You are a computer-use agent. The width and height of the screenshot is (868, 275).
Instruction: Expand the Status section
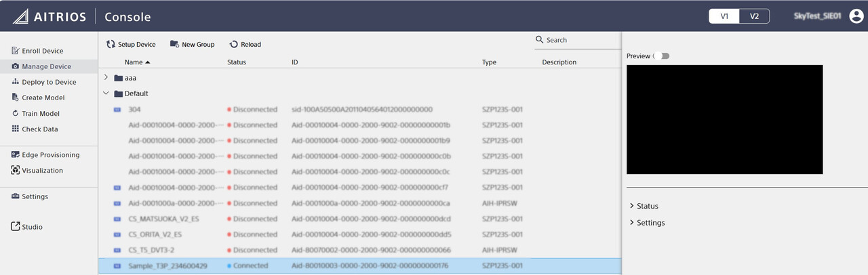644,206
